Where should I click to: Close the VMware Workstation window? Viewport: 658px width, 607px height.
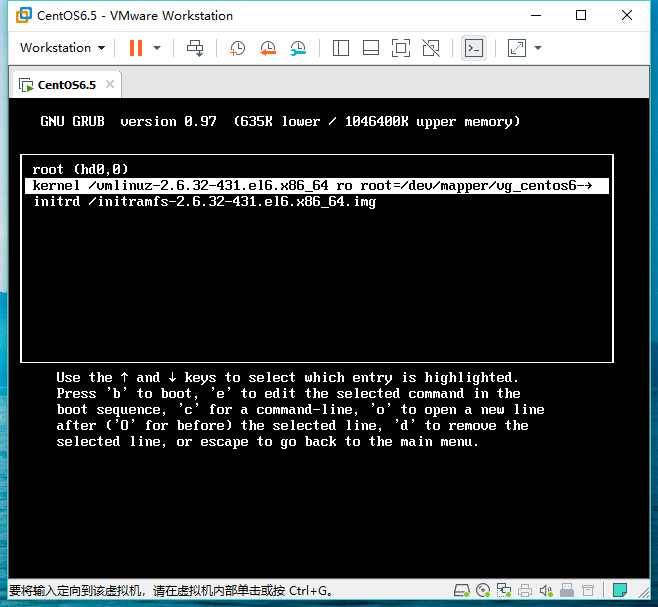pyautogui.click(x=627, y=15)
